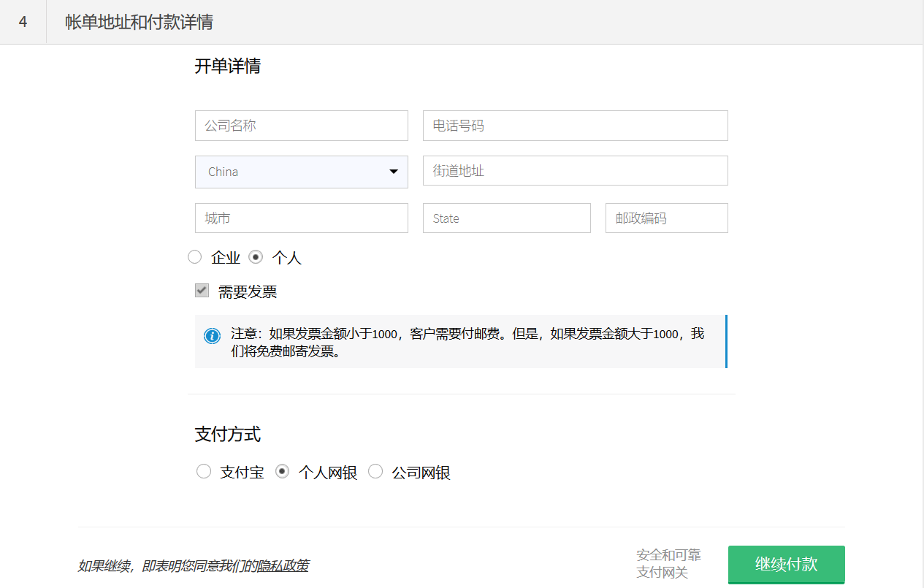Click the step number 4 badge
Image resolution: width=924 pixels, height=588 pixels.
pos(23,22)
